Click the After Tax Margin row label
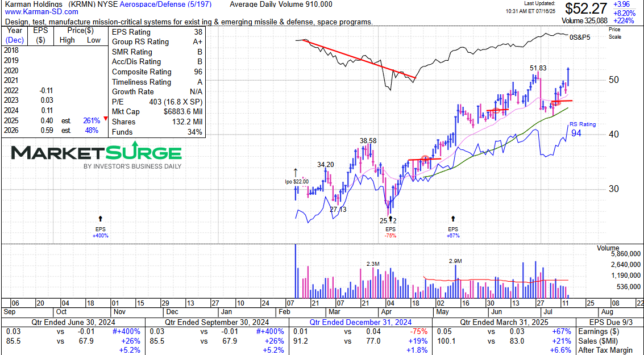This screenshot has height=355, width=644. [606, 350]
